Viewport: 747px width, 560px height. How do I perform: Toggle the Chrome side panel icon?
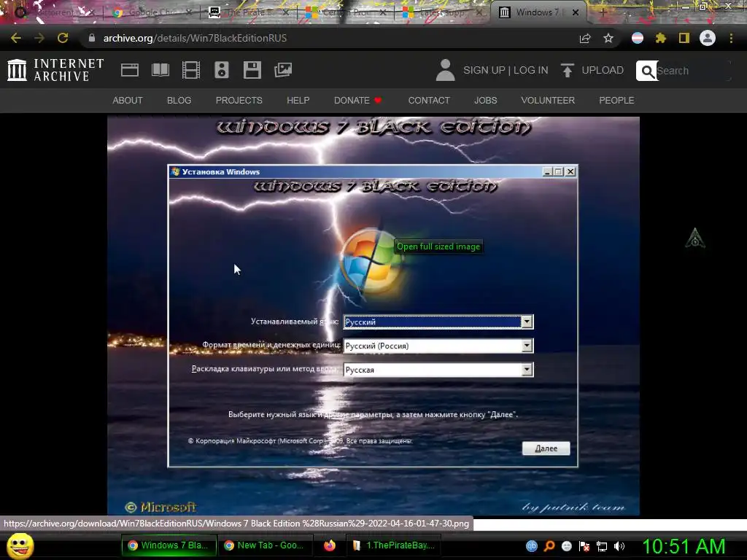pyautogui.click(x=684, y=38)
